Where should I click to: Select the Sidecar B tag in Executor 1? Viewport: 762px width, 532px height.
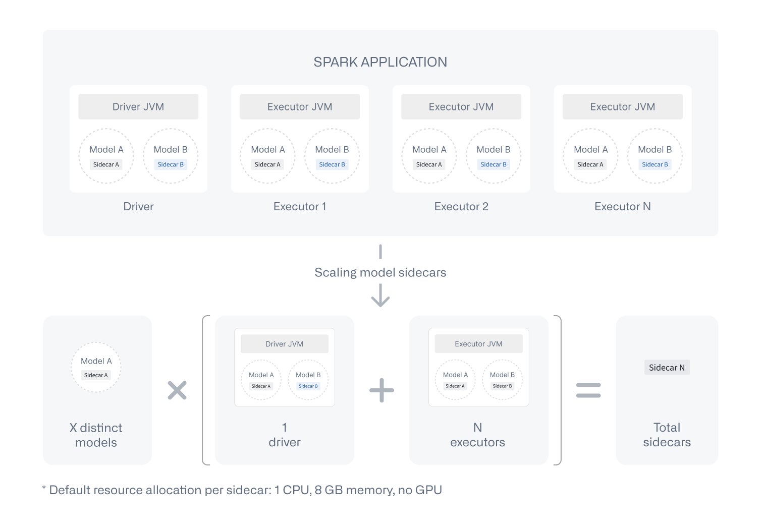tap(332, 164)
